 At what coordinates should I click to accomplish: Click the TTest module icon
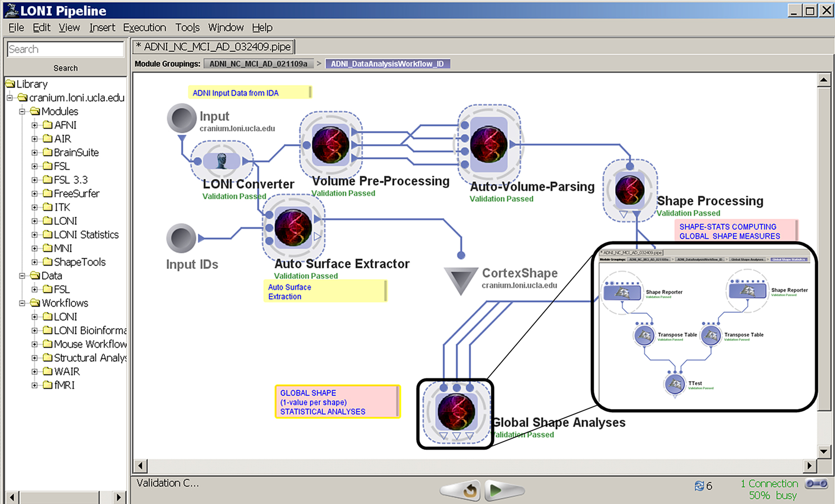click(x=675, y=385)
